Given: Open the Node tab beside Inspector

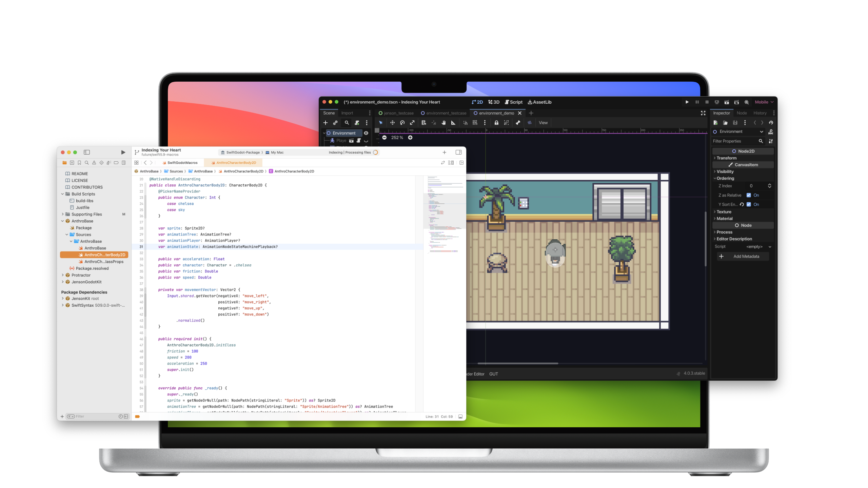Looking at the screenshot, I should (x=742, y=113).
